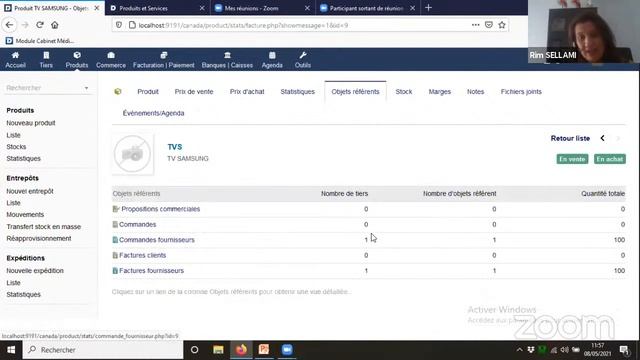Open the Commandes link in table
Screen dimensions: 640x360
pyautogui.click(x=138, y=224)
